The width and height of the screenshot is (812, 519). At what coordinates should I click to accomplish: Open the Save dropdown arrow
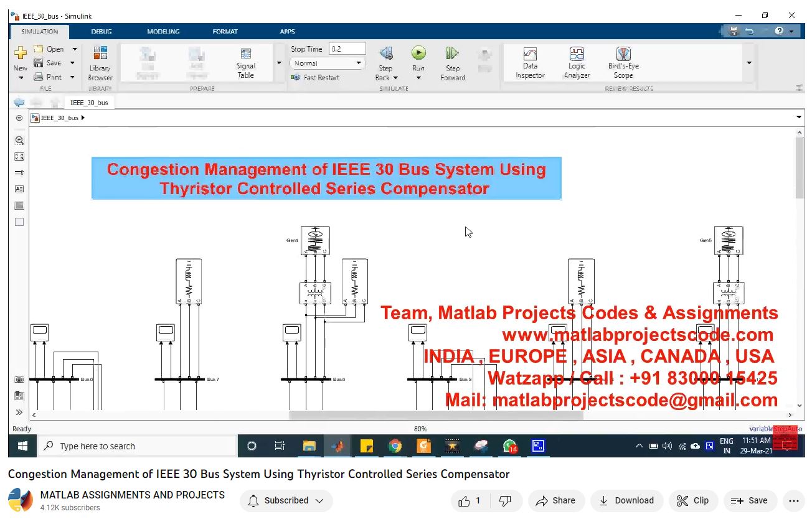(x=73, y=63)
